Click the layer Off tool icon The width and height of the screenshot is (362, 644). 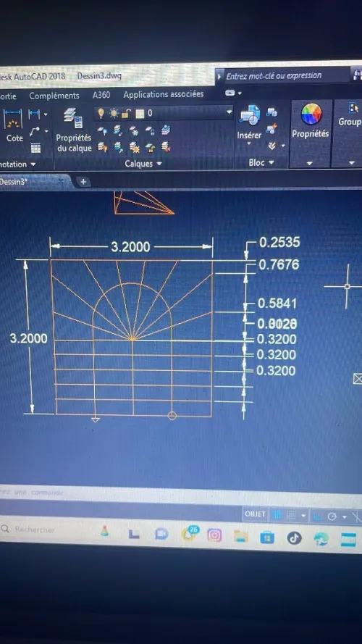click(102, 130)
